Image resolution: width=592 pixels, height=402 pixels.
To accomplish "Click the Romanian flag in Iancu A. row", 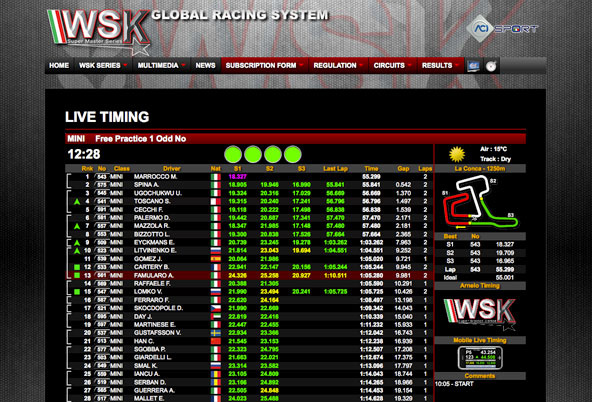I will (x=216, y=374).
